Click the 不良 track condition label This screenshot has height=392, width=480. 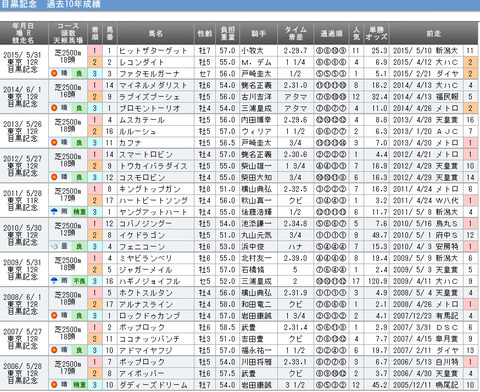pyautogui.click(x=79, y=281)
